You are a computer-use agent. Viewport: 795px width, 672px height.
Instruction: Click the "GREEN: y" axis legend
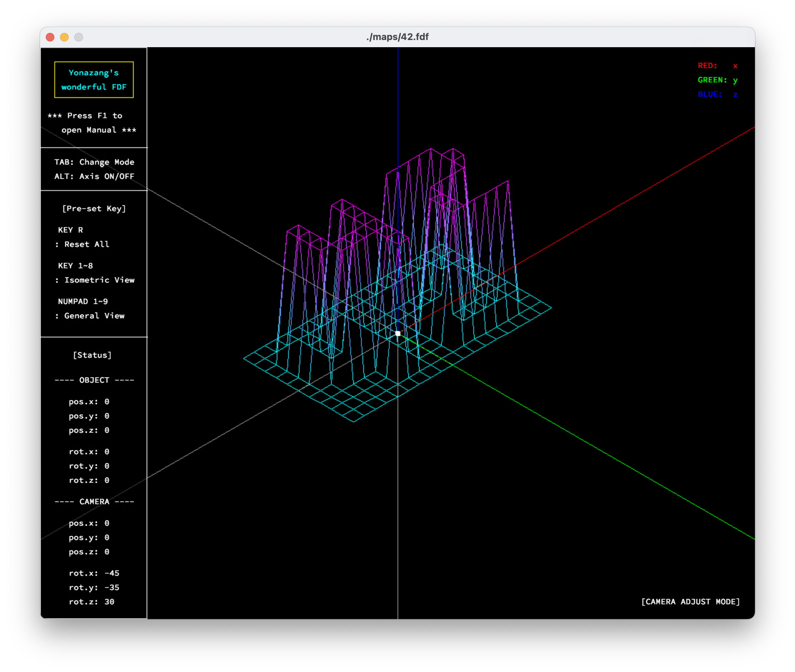pyautogui.click(x=718, y=80)
